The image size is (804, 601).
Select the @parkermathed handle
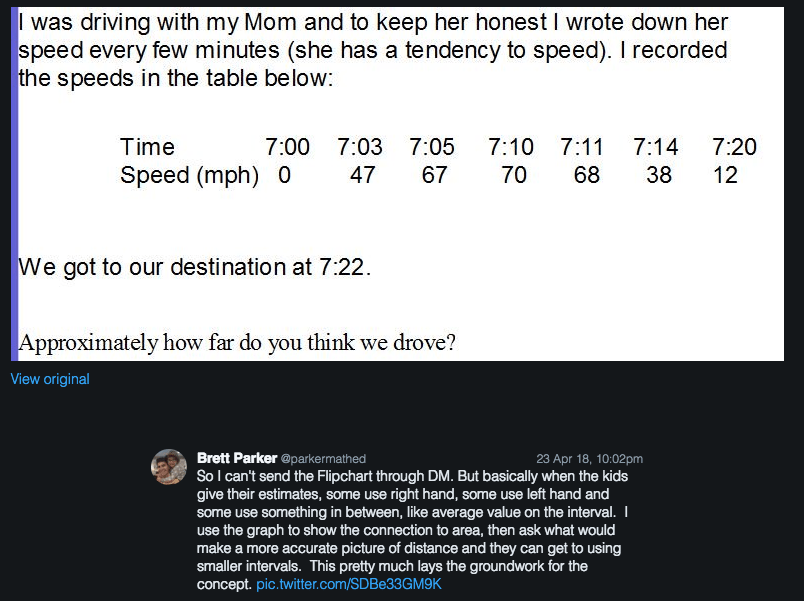tap(323, 459)
